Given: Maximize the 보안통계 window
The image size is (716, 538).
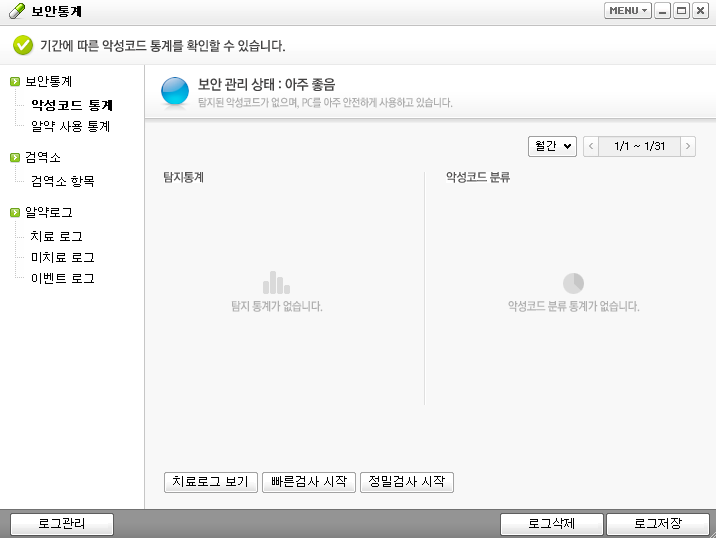Looking at the screenshot, I should coord(681,11).
